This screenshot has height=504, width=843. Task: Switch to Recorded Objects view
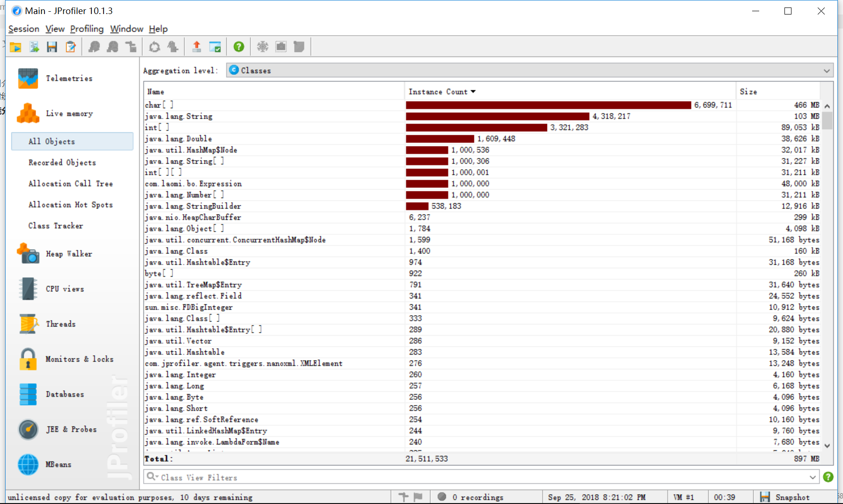pos(62,162)
